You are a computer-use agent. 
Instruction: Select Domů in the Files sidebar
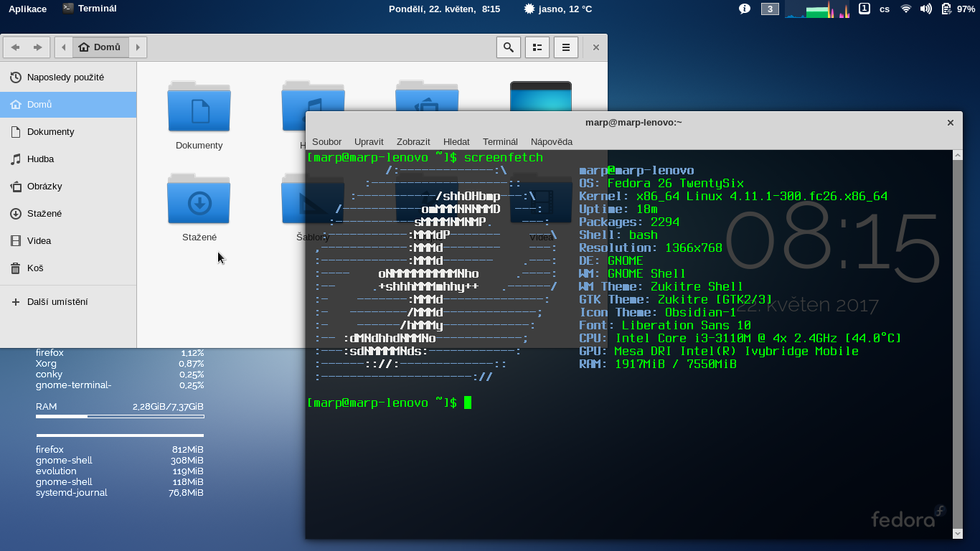point(68,104)
